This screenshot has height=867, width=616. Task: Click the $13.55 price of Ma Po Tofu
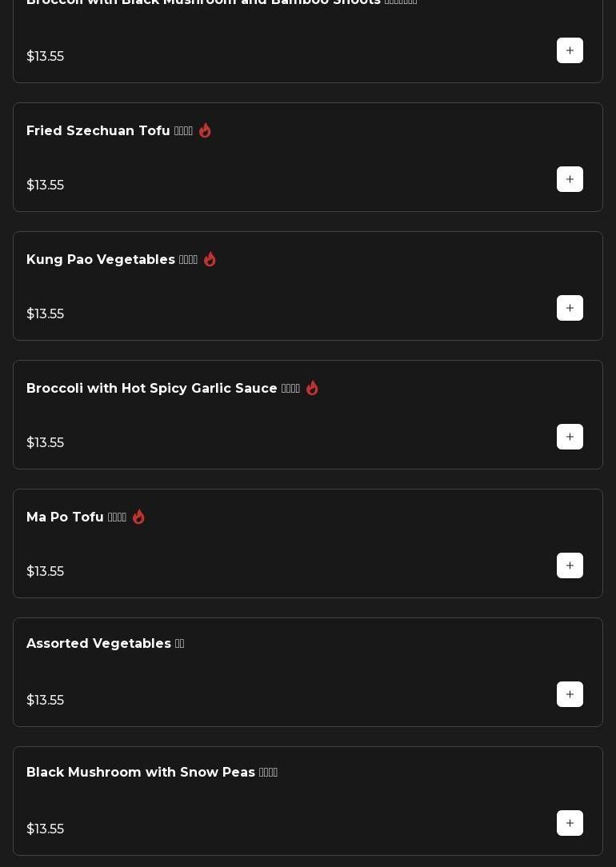(x=45, y=571)
